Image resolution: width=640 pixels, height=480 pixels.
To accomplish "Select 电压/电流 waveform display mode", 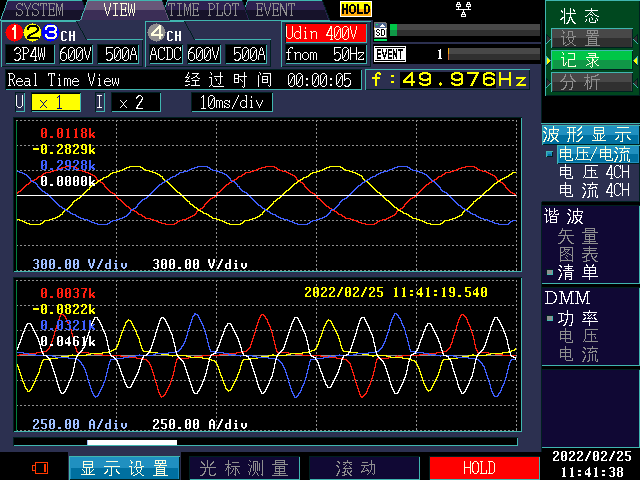I will [594, 155].
